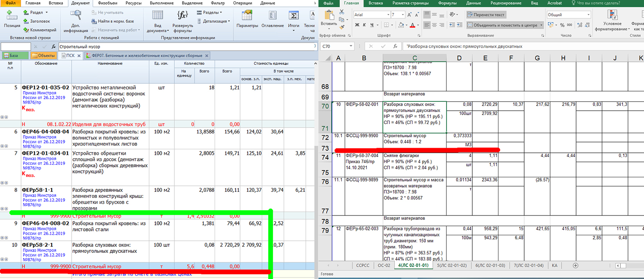Click the percent format icon in Excel
The width and height of the screenshot is (644, 279).
(x=563, y=25)
